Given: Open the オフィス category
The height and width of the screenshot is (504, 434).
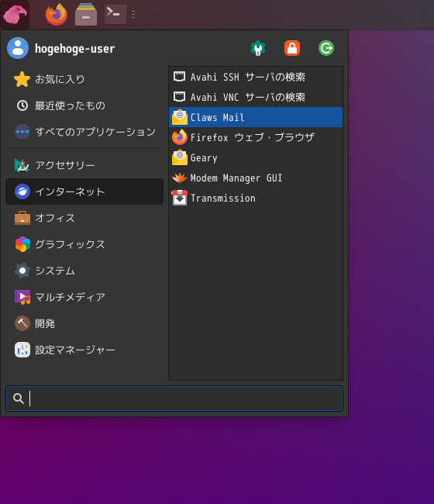Looking at the screenshot, I should point(84,218).
